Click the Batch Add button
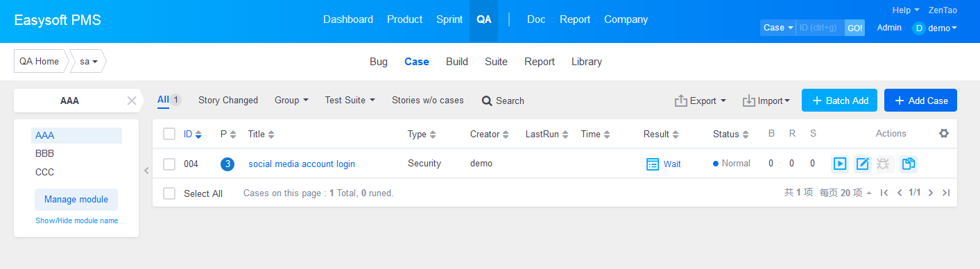The width and height of the screenshot is (980, 269). pos(839,101)
